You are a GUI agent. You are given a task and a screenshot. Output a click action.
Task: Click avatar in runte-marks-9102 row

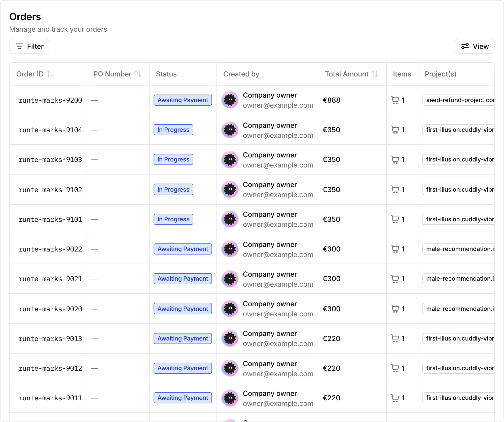230,189
